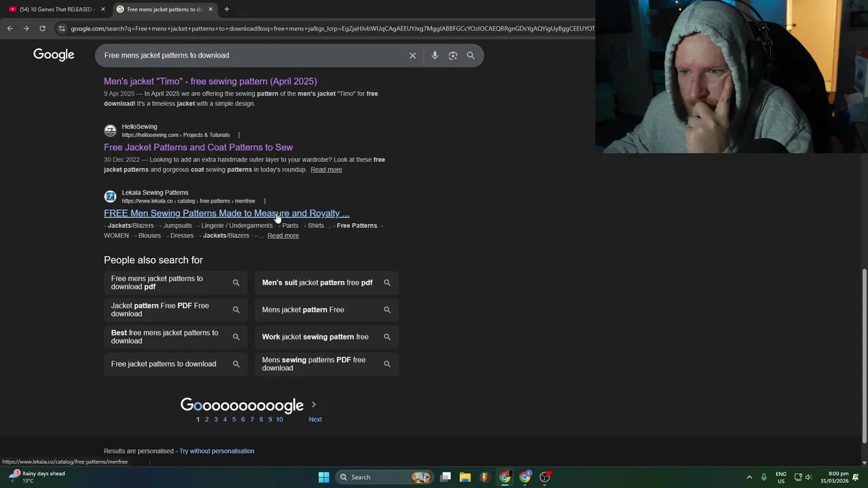This screenshot has width=868, height=488.
Task: Start voice search with the microphone icon
Action: click(x=435, y=56)
